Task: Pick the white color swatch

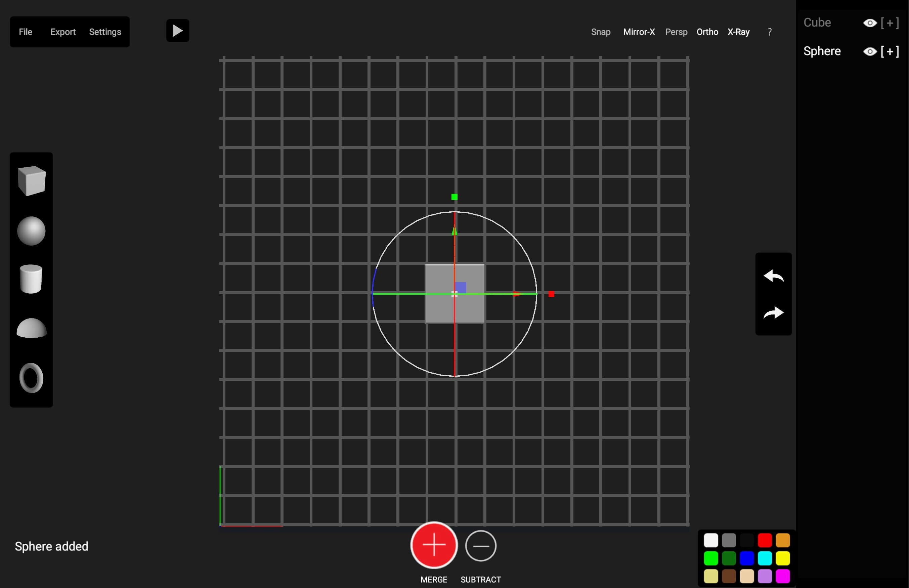Action: coord(710,540)
